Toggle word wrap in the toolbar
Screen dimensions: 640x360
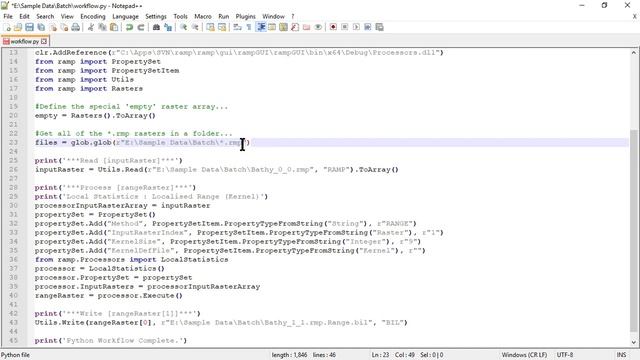(x=238, y=27)
